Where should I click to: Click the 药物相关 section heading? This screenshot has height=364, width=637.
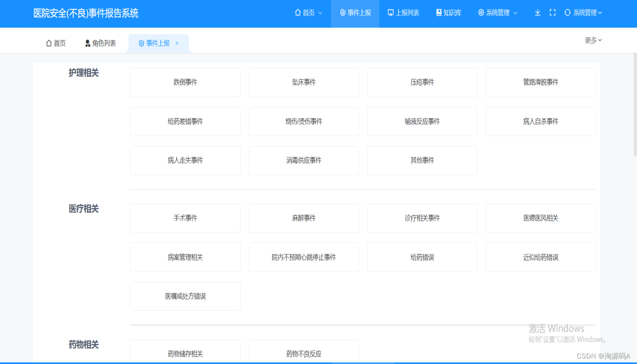(84, 345)
